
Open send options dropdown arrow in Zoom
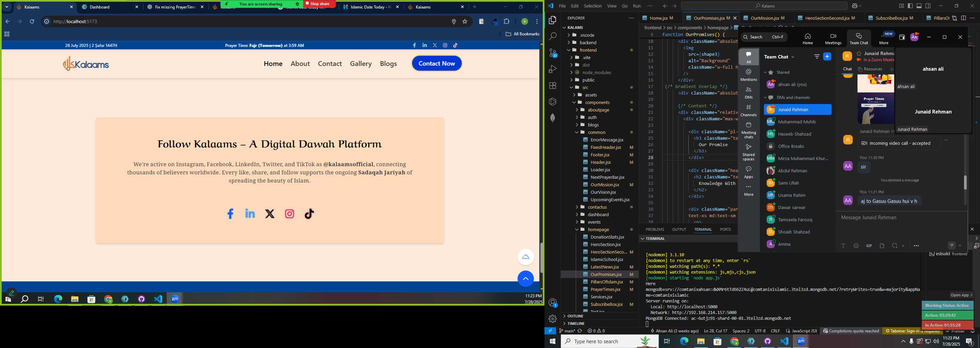[x=960, y=246]
